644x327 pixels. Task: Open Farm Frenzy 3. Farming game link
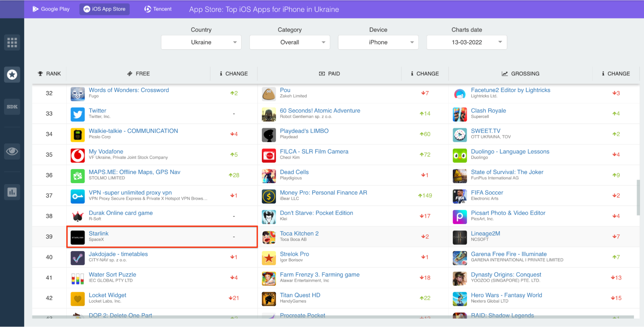click(320, 275)
